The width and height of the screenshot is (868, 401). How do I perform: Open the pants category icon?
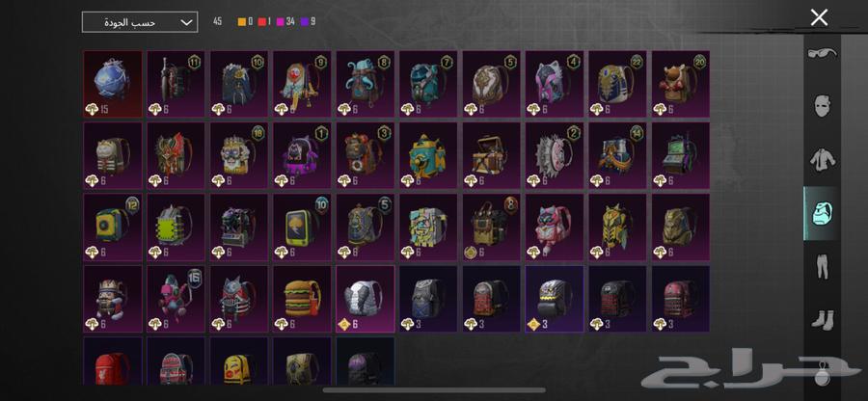click(822, 266)
